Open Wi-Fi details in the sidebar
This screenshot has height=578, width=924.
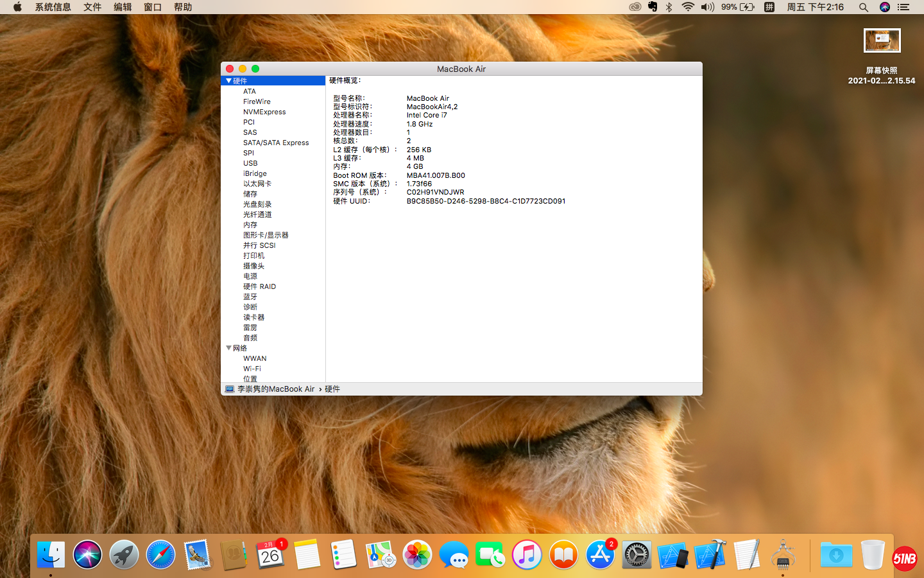252,369
